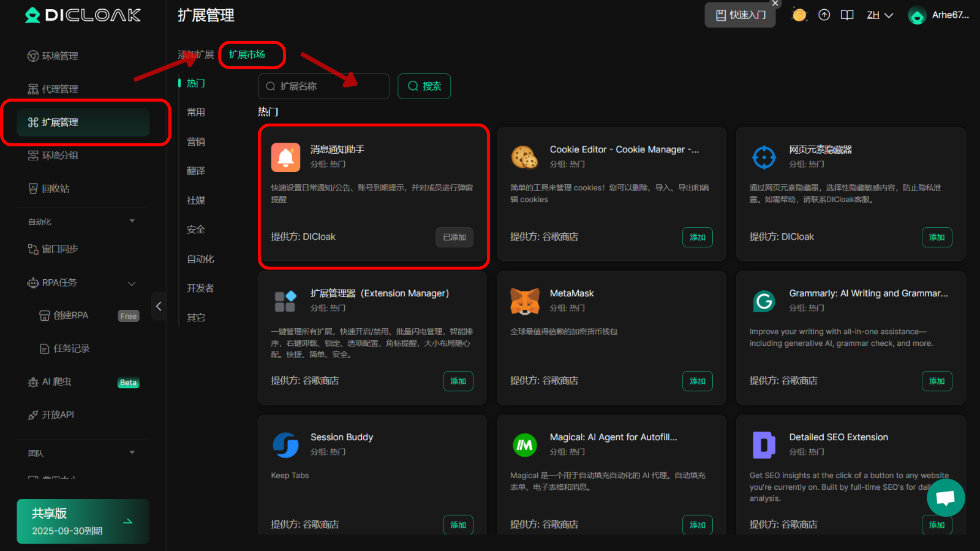Select the 常用 category
This screenshot has height=551, width=980.
196,113
